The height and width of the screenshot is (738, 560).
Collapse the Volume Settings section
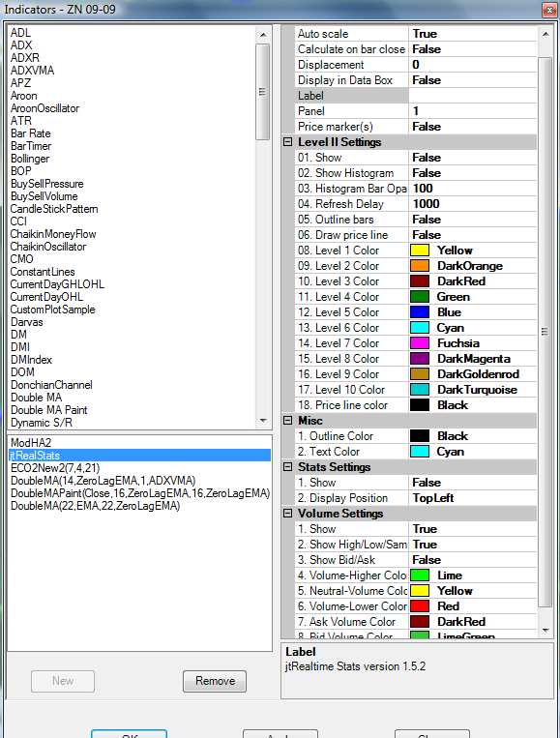[288, 513]
